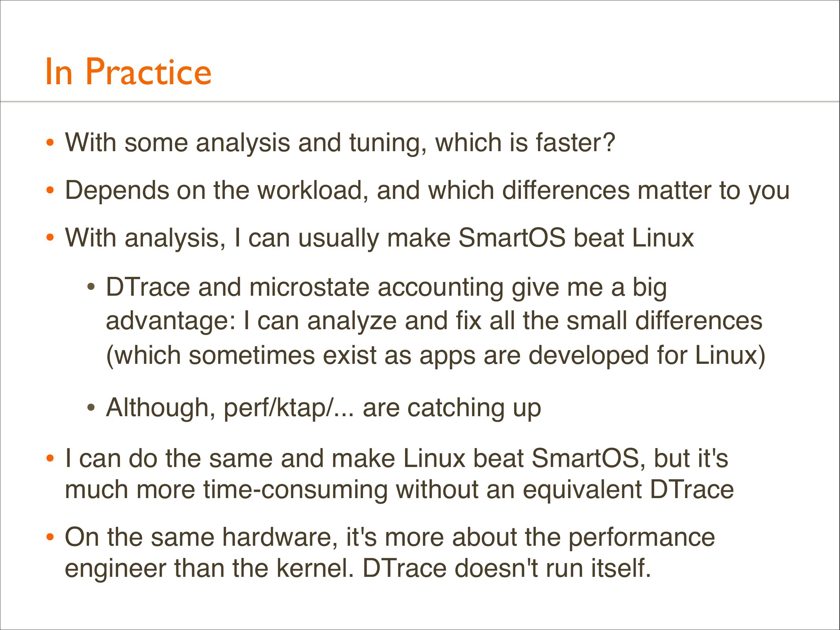Click the "DTrace doesn't run itself." sentence
Viewport: 840px width, 630px height.
[507, 568]
